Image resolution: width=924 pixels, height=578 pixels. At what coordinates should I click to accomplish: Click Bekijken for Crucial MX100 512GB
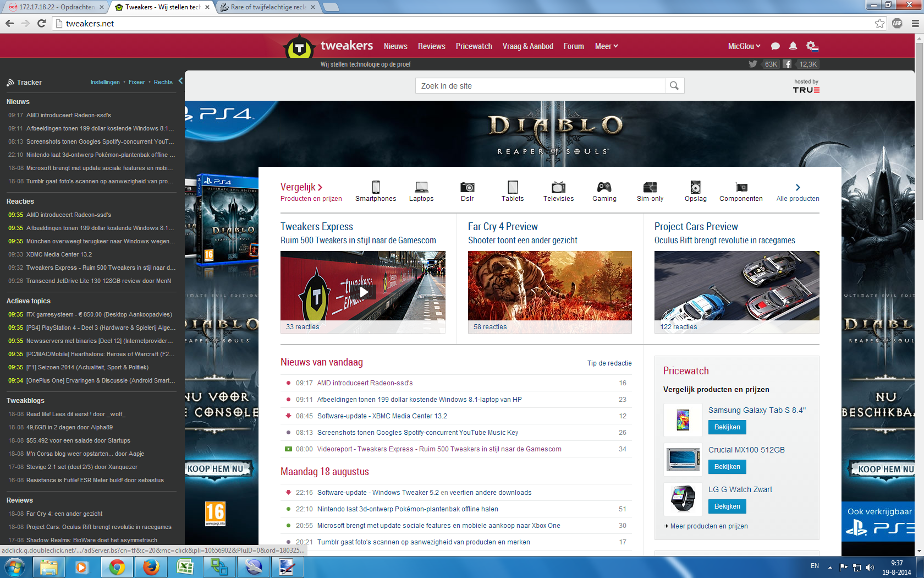(x=727, y=467)
